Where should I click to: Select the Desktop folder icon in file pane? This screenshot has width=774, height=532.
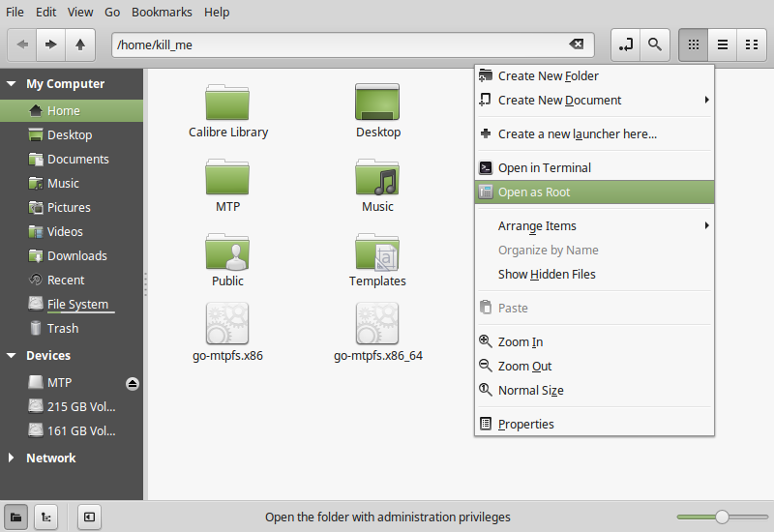coord(377,111)
